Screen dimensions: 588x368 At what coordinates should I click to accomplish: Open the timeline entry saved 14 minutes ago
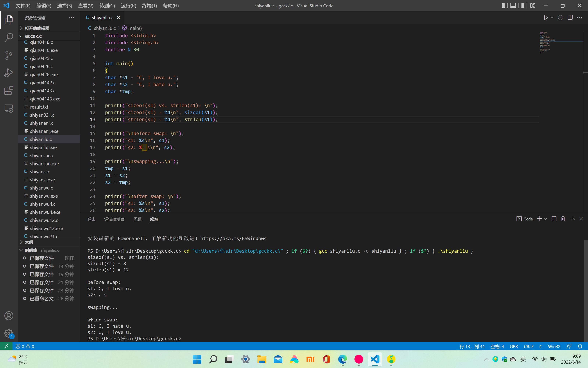49,266
